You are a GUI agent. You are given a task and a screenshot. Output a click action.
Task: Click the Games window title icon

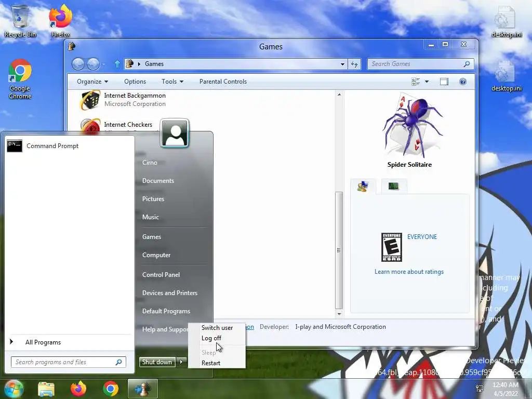(72, 46)
